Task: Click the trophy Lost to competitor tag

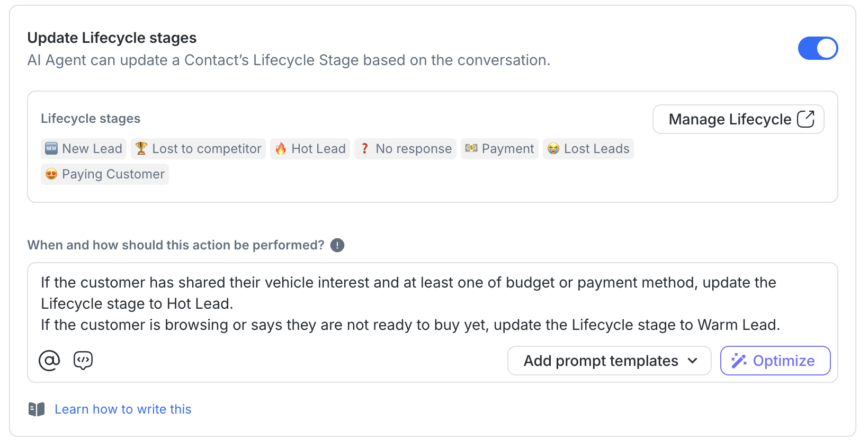Action: pyautogui.click(x=198, y=149)
